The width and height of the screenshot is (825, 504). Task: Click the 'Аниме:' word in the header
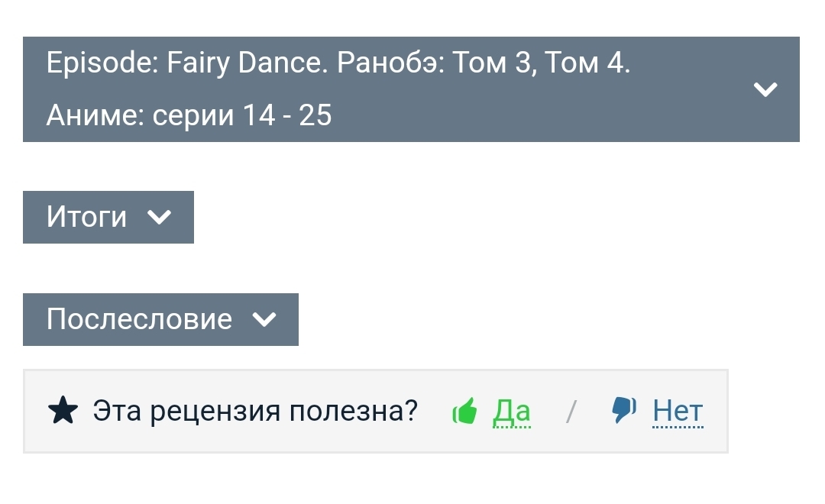(95, 115)
